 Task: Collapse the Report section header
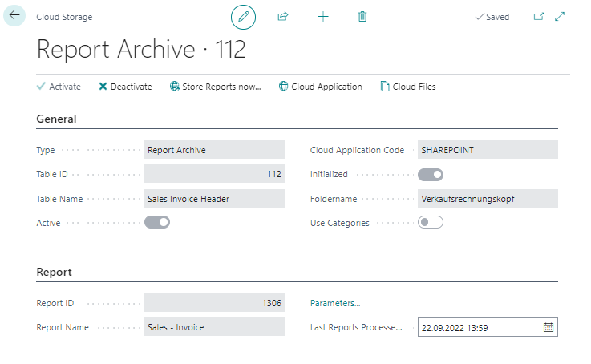54,272
